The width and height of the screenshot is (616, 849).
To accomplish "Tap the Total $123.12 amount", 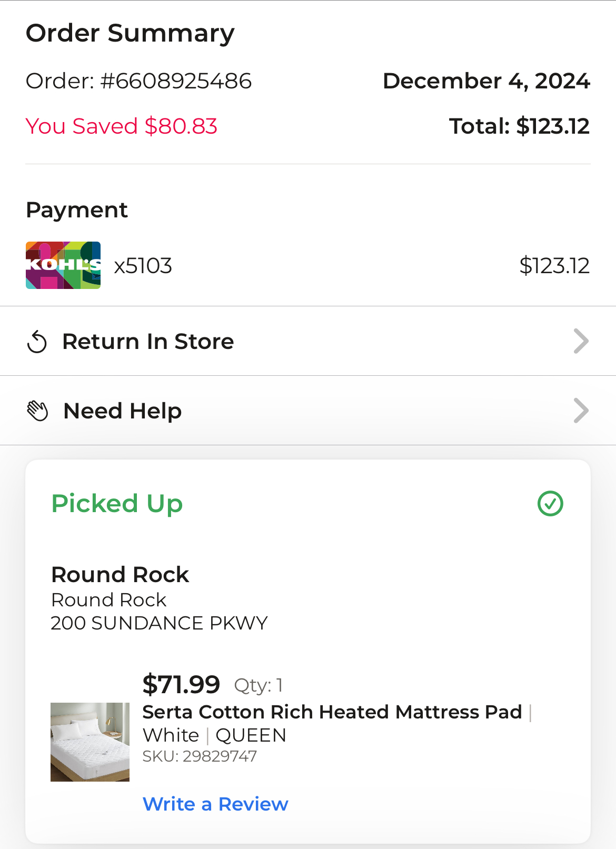I will point(519,126).
